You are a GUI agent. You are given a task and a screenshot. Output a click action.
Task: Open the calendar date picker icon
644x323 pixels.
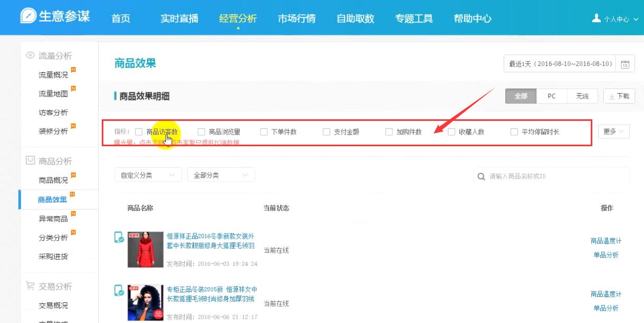point(625,64)
